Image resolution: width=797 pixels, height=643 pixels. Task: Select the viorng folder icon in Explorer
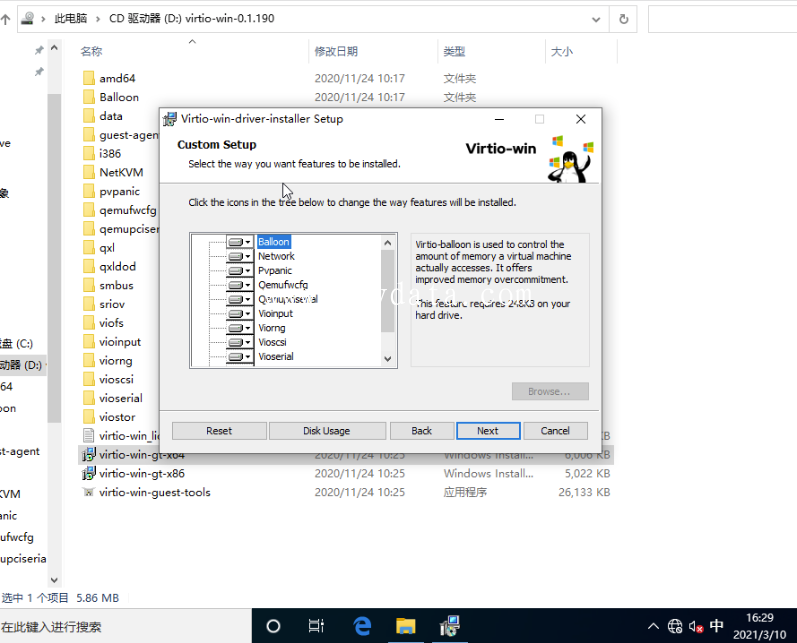click(x=89, y=360)
